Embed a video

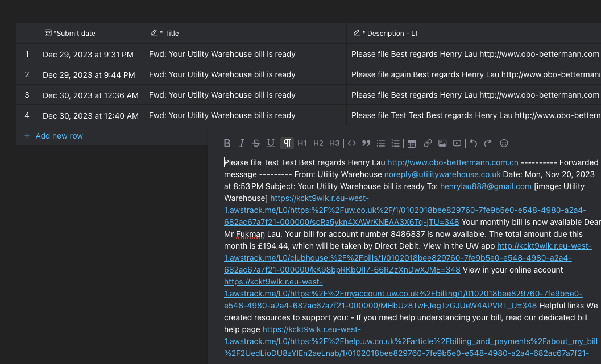[x=457, y=143]
